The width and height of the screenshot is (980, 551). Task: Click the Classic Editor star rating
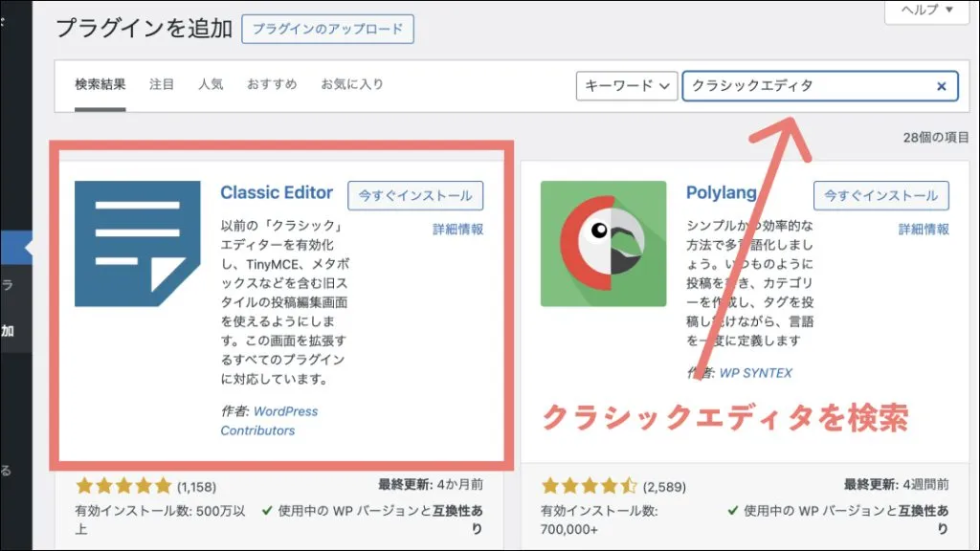click(x=123, y=485)
